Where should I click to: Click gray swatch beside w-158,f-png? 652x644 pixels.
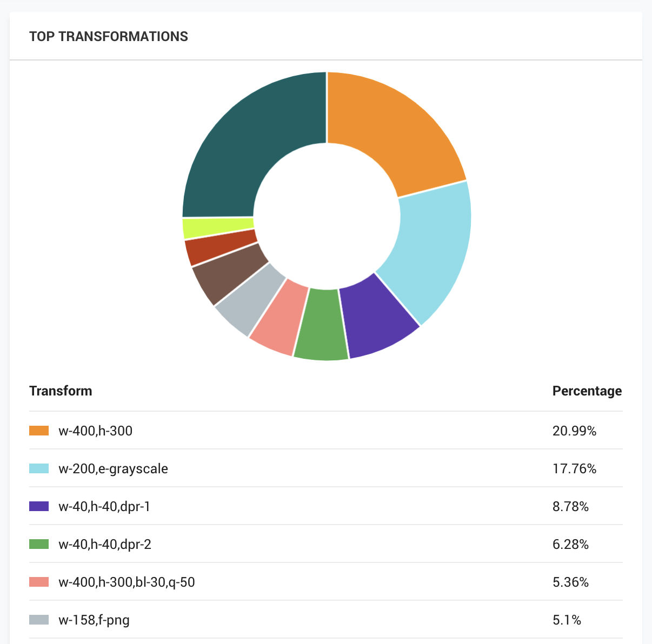click(39, 620)
